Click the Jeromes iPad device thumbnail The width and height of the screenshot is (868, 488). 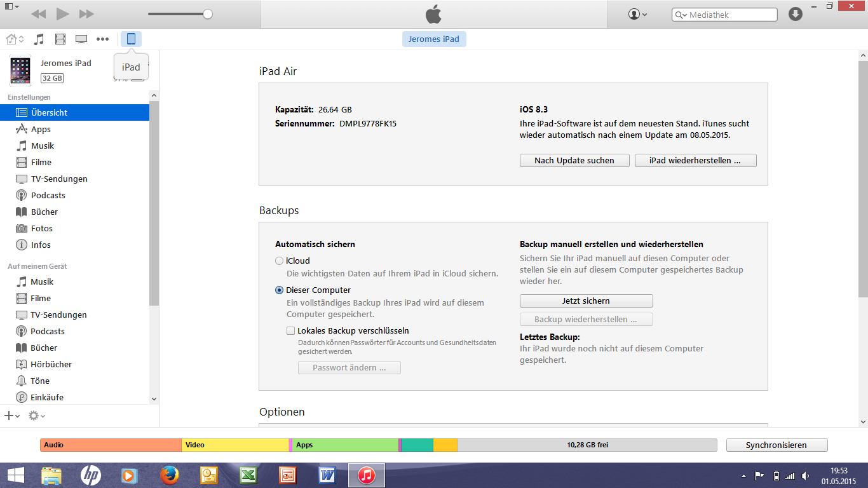coord(20,71)
